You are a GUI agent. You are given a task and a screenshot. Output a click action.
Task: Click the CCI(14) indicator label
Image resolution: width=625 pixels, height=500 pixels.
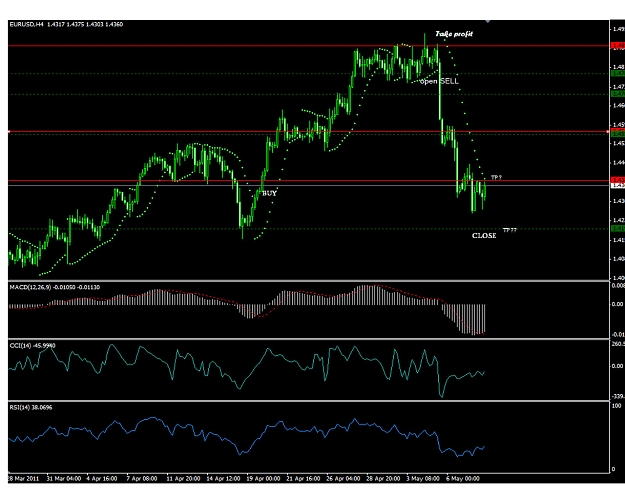(x=32, y=346)
